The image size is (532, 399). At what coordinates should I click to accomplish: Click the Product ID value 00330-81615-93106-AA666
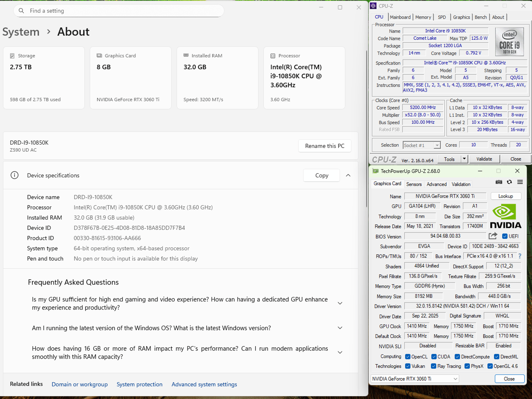click(107, 238)
